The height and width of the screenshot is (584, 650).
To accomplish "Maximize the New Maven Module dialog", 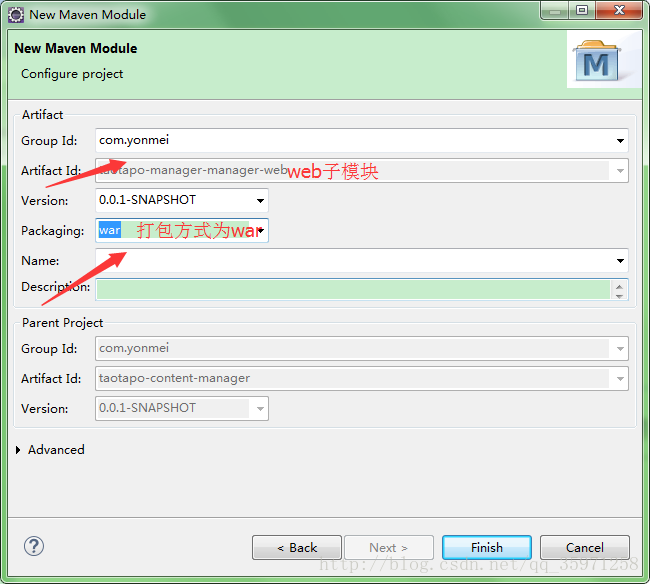I will click(x=582, y=10).
